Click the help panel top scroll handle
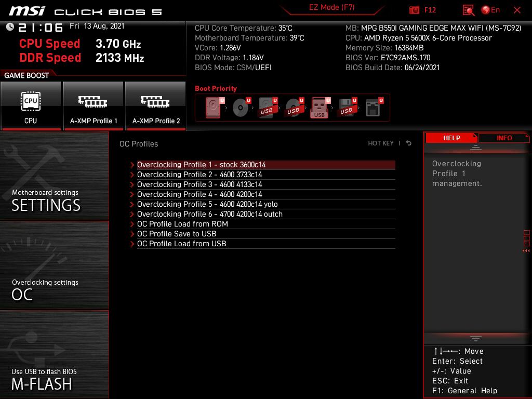The width and height of the screenshot is (532, 399). coord(476,148)
